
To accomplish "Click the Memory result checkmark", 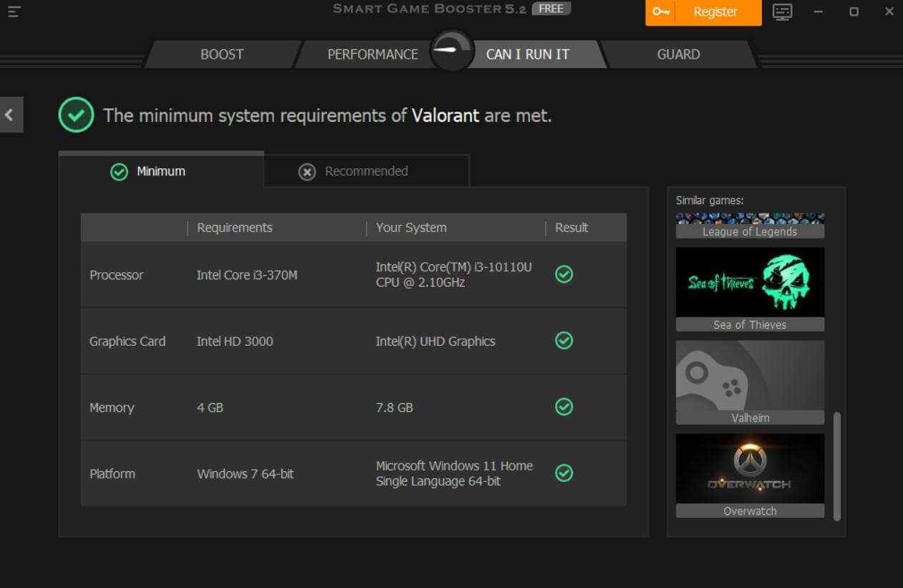I will (564, 407).
